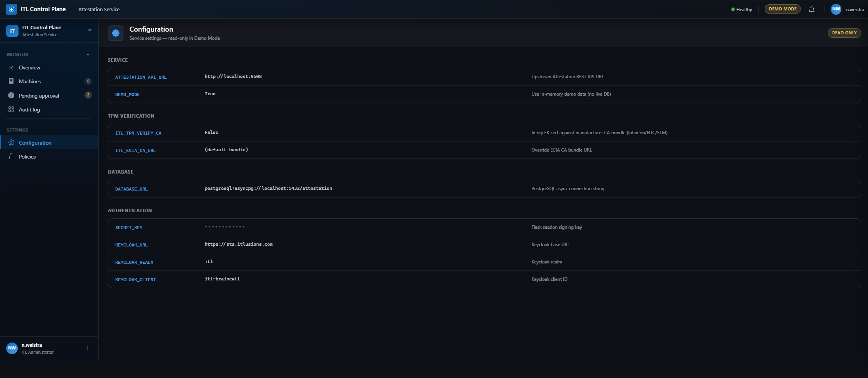Select the https://sts.itlusions.com value
This screenshot has width=868, height=378.
239,245
